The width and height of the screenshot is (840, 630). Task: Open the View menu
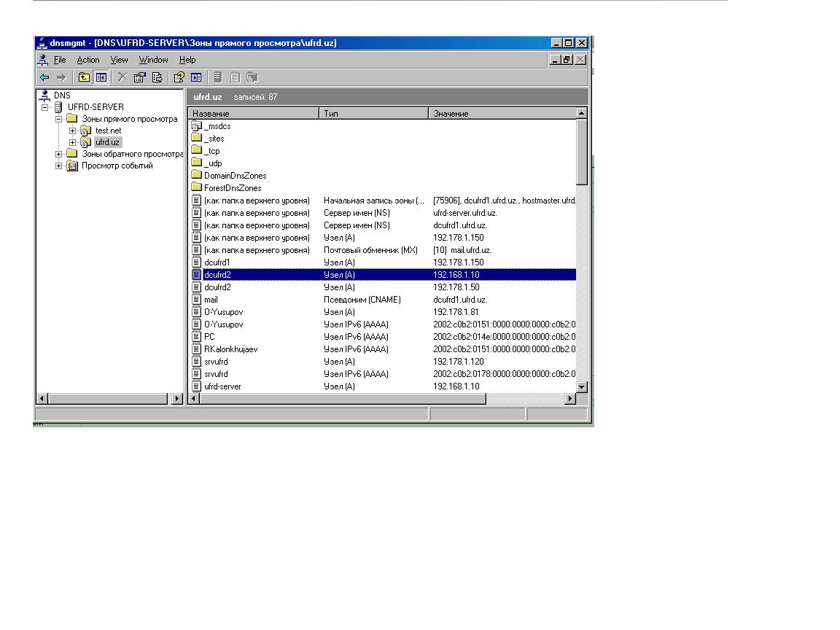pos(119,60)
